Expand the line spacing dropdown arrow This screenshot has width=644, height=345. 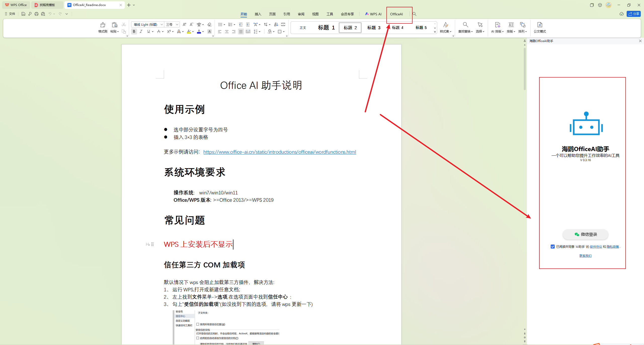tap(260, 31)
